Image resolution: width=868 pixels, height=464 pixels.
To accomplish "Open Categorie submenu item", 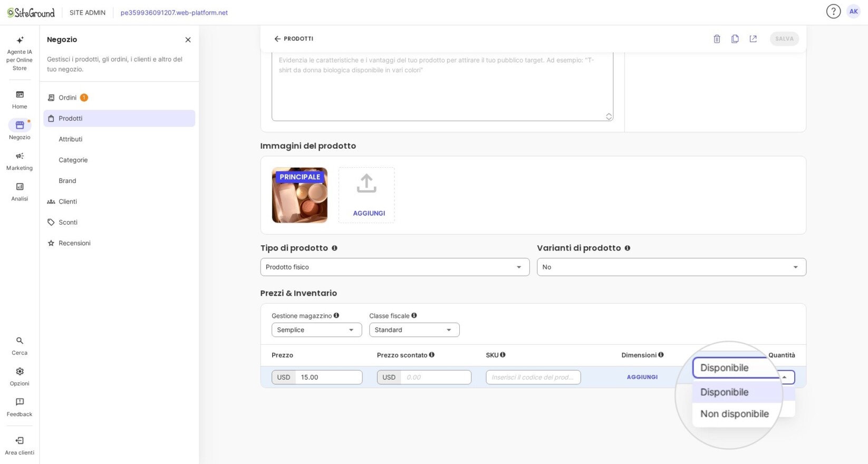I will pos(73,160).
